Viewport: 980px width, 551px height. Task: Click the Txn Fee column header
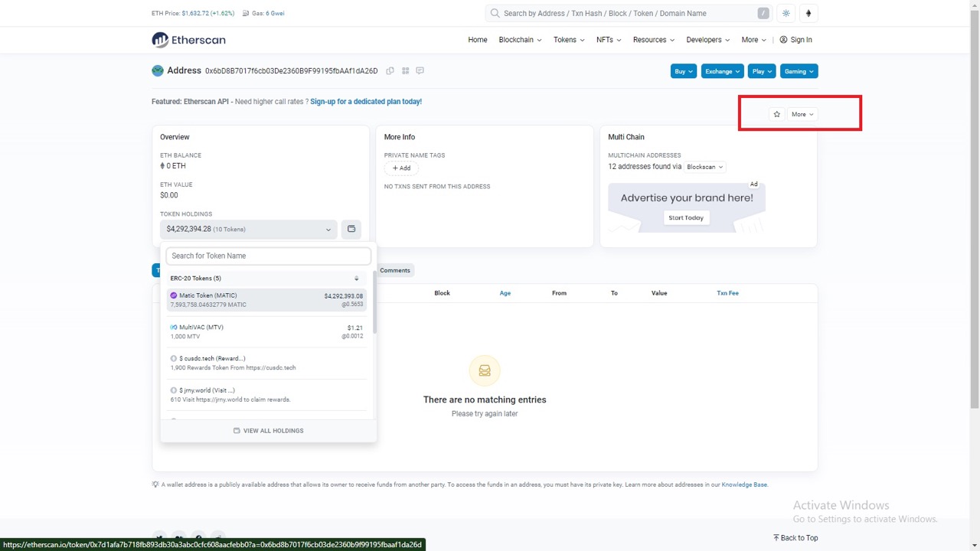pyautogui.click(x=727, y=293)
